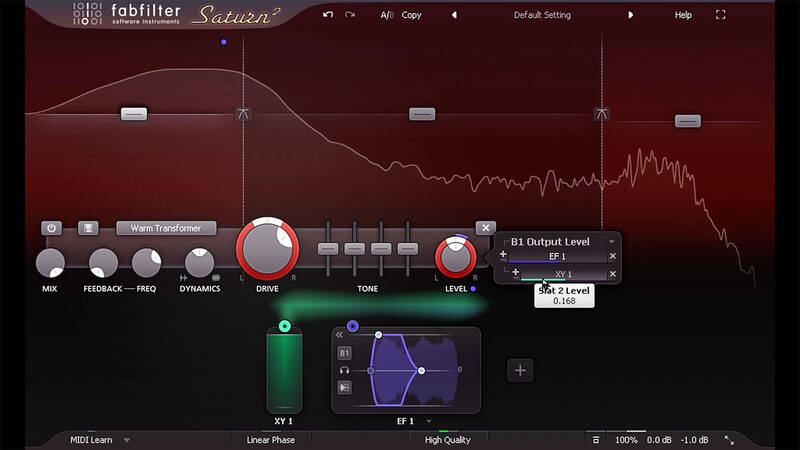This screenshot has width=800, height=450.
Task: Click the redo arrow icon
Action: click(x=349, y=15)
